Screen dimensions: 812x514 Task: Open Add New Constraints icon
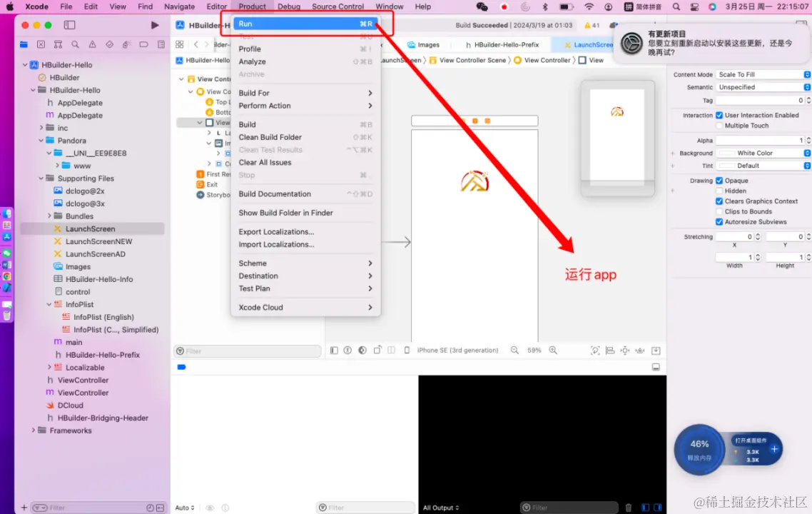pyautogui.click(x=625, y=351)
